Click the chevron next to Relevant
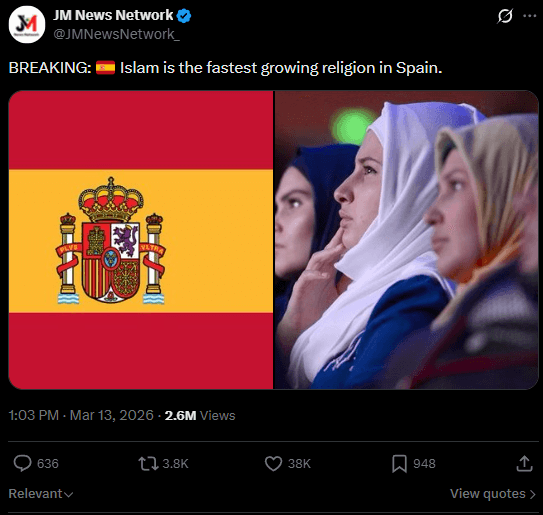543x515 pixels. (x=69, y=495)
